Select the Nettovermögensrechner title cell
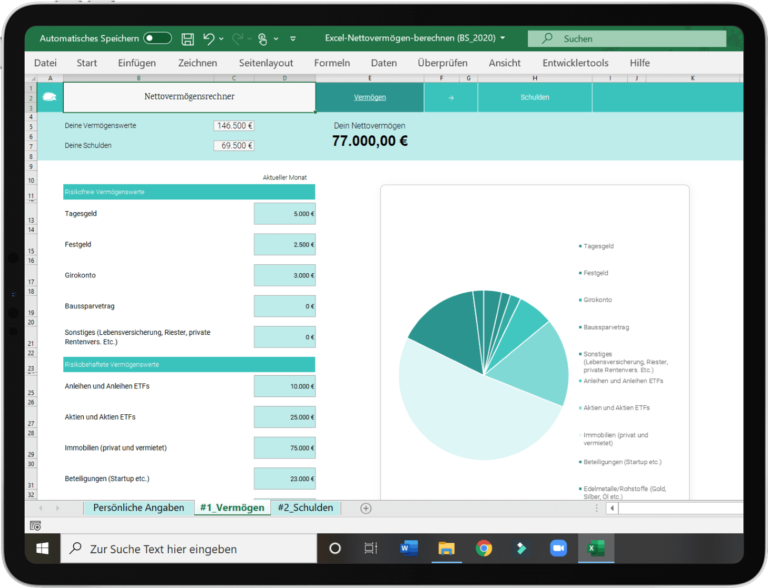This screenshot has height=588, width=768. (189, 97)
